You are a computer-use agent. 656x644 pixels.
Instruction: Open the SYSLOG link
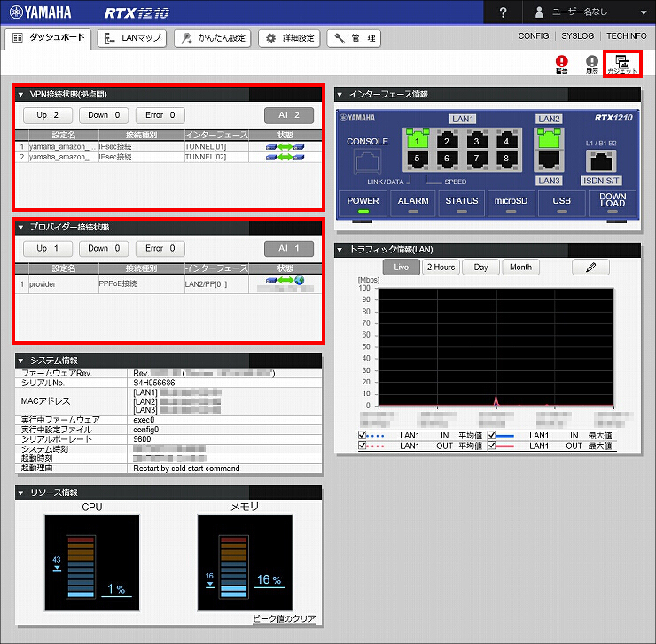click(x=577, y=36)
